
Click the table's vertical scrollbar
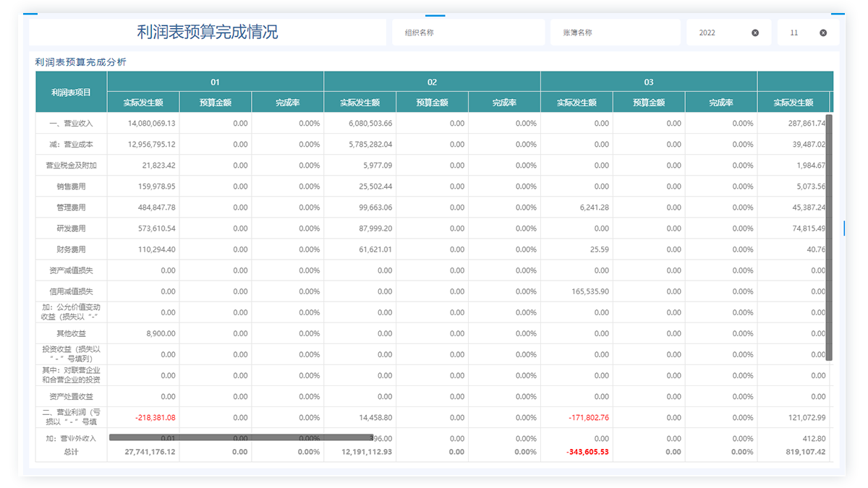tap(830, 237)
